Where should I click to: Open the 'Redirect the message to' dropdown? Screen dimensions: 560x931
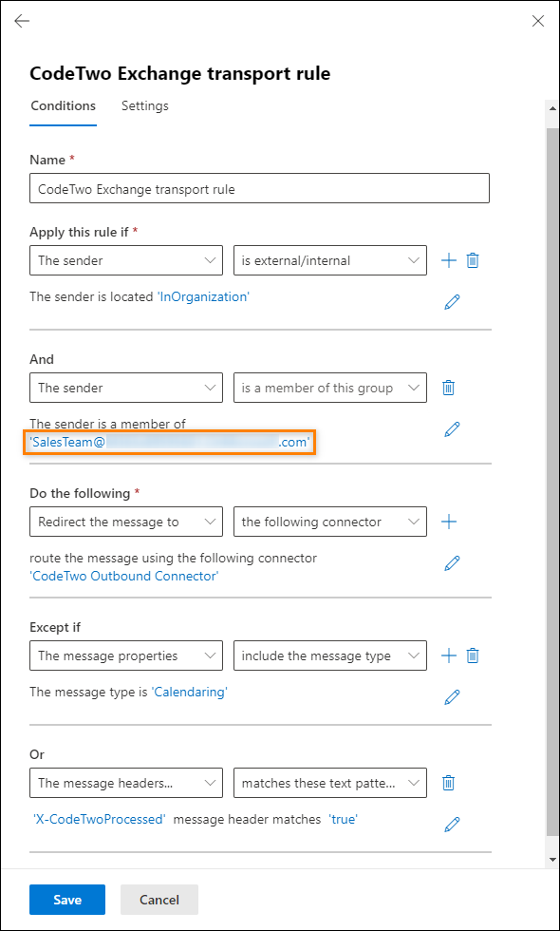[126, 522]
